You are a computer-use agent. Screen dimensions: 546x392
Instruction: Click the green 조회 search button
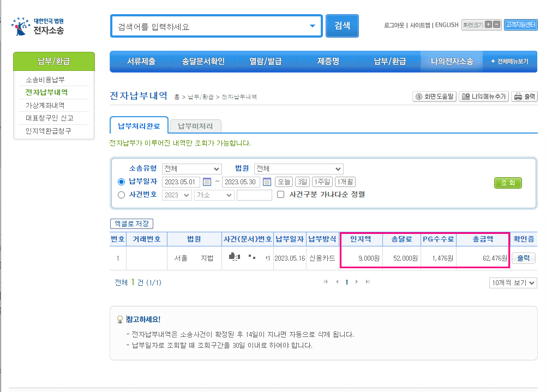click(507, 183)
